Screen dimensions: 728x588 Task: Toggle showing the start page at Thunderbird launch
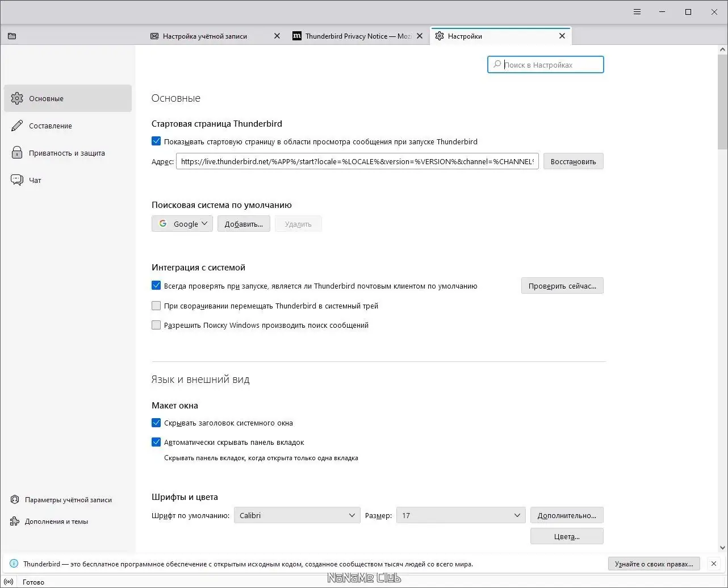(156, 141)
